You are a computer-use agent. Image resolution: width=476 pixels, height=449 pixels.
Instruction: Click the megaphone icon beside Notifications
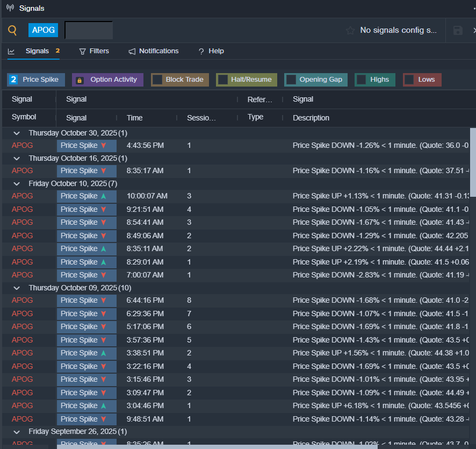132,51
